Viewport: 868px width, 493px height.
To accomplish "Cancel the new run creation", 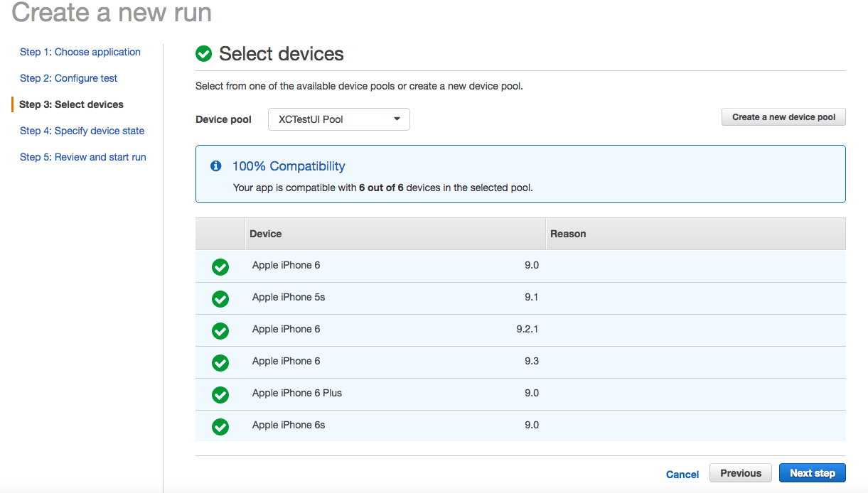I will (x=682, y=474).
